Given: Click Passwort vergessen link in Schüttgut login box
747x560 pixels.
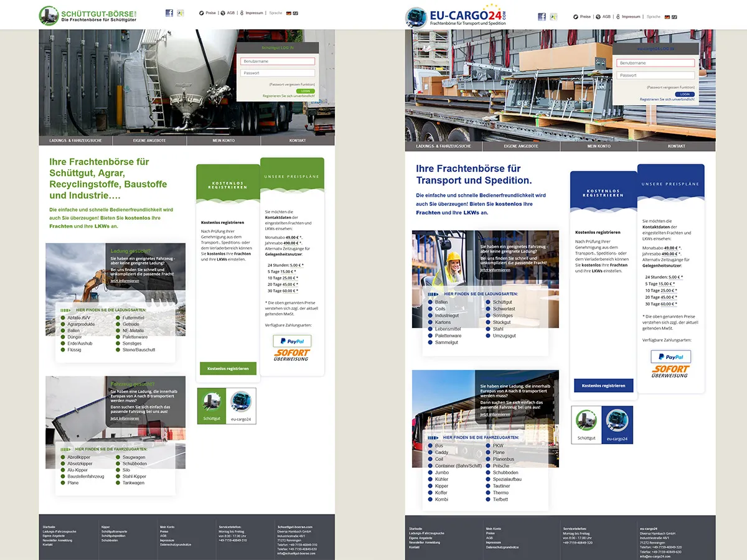Looking at the screenshot, I should (x=292, y=84).
